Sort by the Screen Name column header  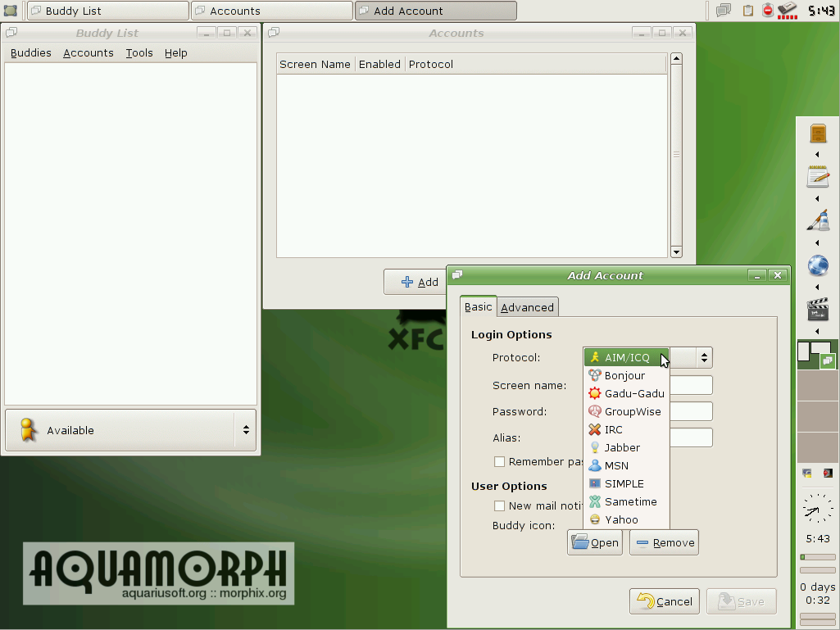[315, 64]
